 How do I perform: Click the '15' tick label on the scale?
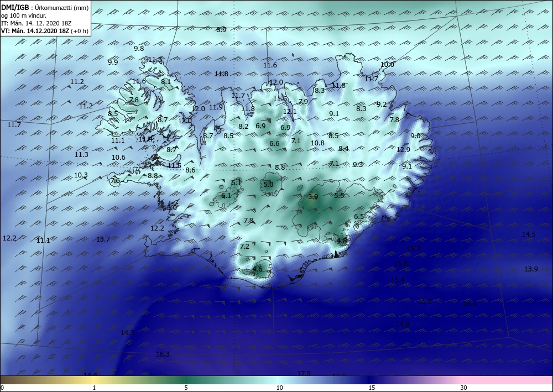372,388
